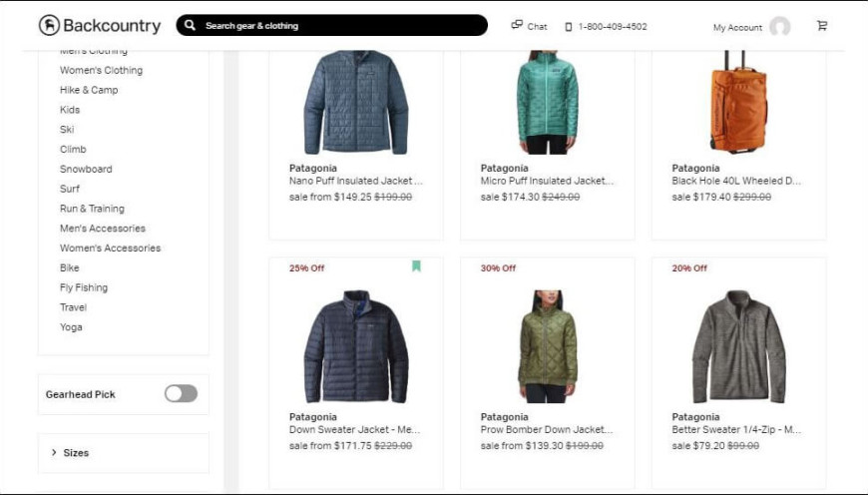Focus the Search gear & clothing field
868x495 pixels.
pos(331,26)
